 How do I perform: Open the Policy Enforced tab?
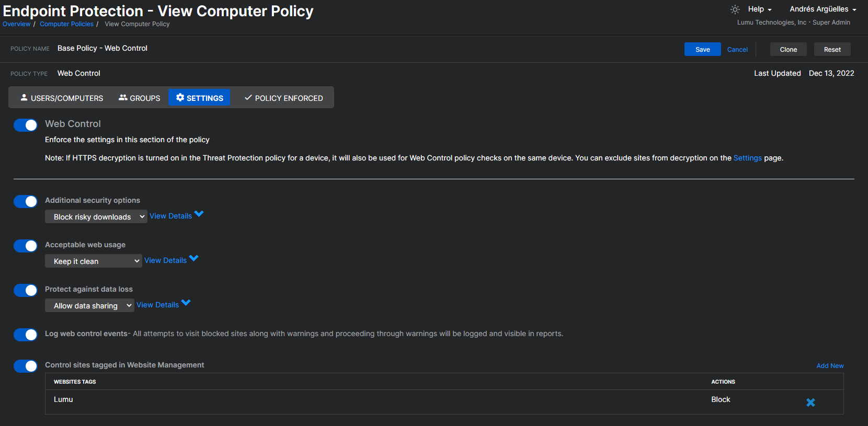[x=283, y=98]
